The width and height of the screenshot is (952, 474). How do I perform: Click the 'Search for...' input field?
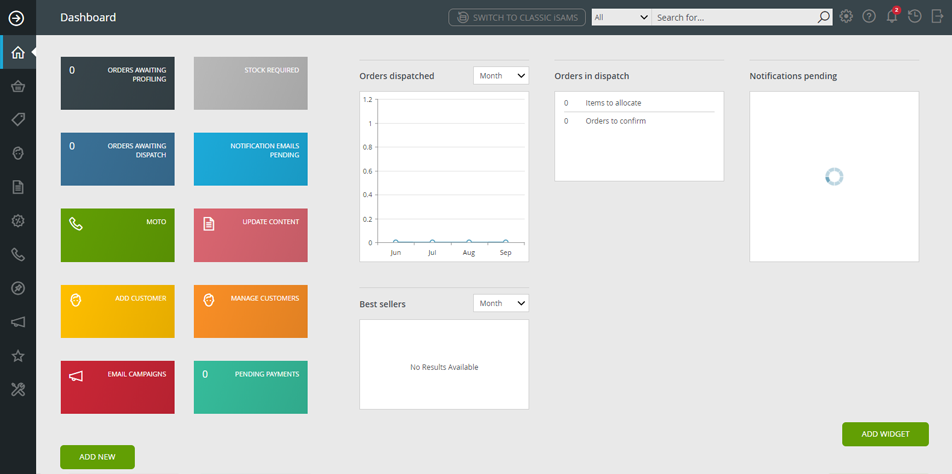tap(735, 17)
